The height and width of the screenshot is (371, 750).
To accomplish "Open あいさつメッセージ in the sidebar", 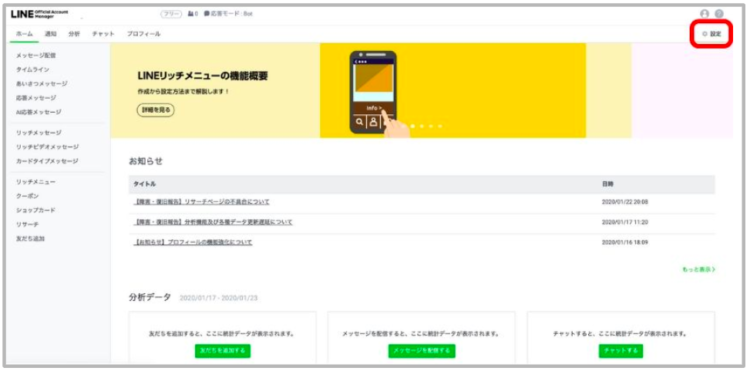I will [x=42, y=84].
